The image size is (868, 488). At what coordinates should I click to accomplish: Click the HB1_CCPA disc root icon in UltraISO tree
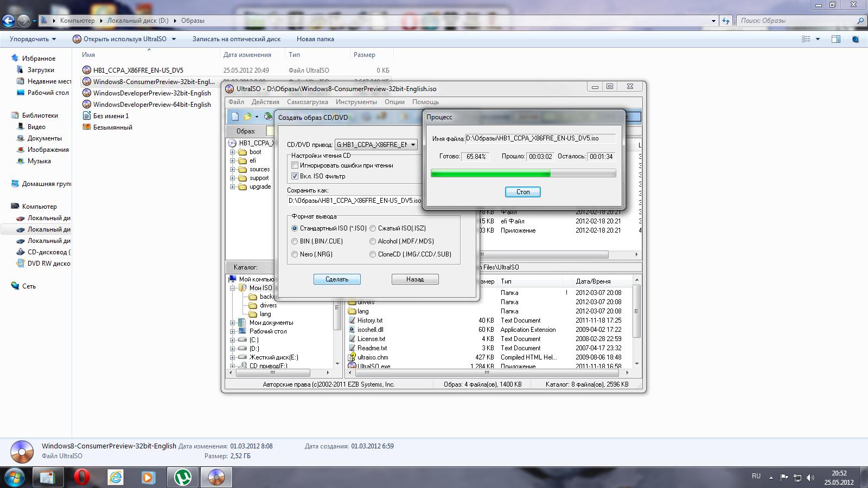232,143
